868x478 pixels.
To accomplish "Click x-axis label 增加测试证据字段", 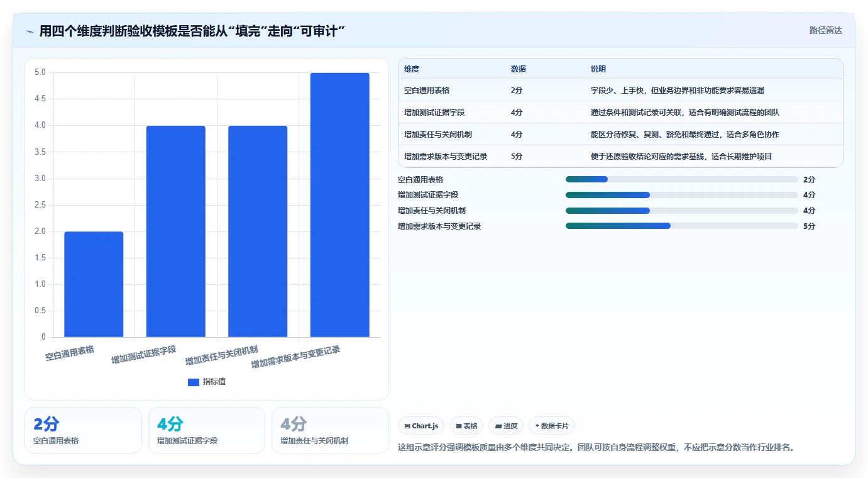I will pyautogui.click(x=144, y=355).
